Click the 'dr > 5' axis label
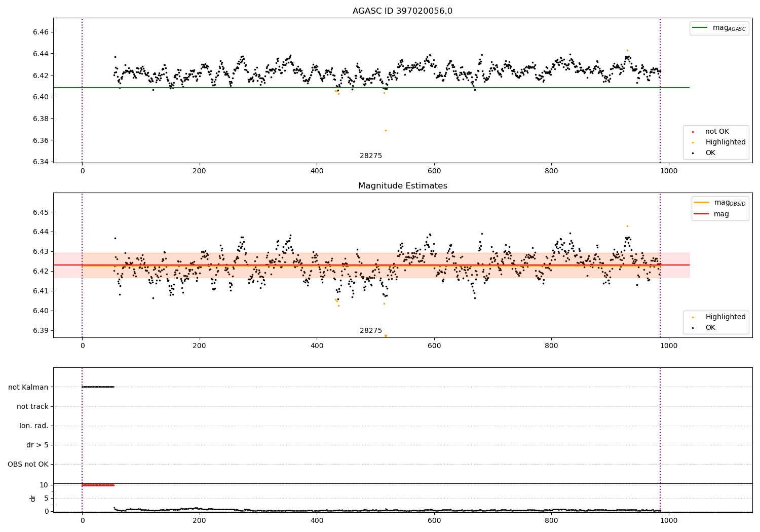The width and height of the screenshot is (760, 532). pyautogui.click(x=37, y=445)
